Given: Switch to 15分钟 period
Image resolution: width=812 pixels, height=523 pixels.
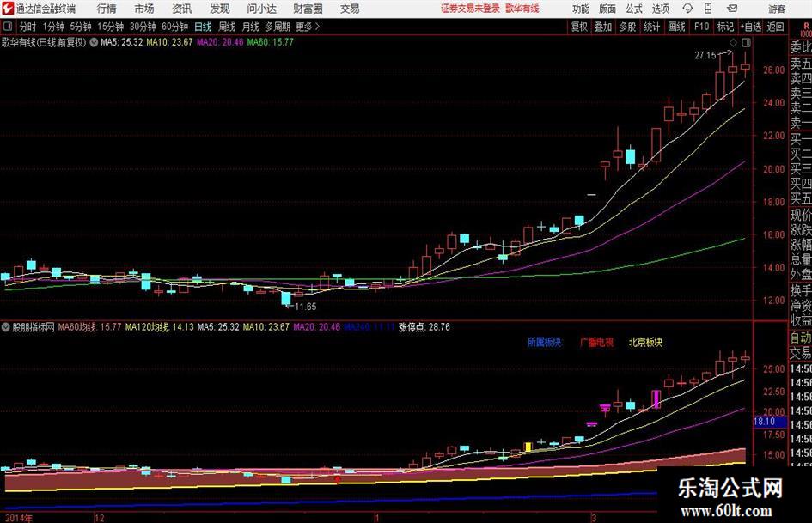Looking at the screenshot, I should tap(110, 27).
